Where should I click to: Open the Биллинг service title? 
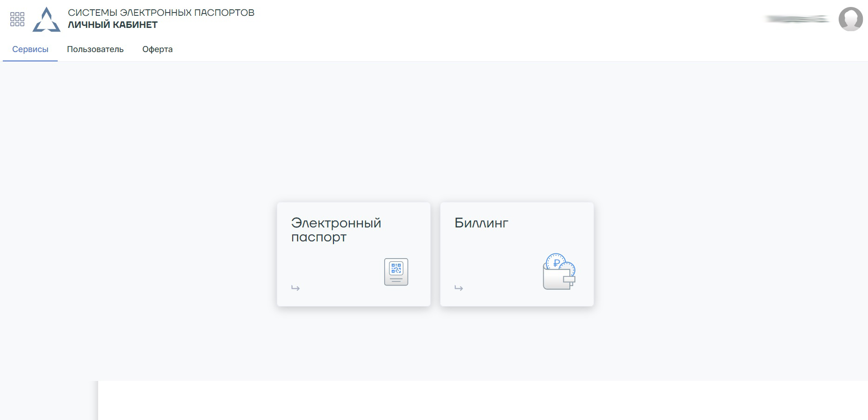click(481, 223)
